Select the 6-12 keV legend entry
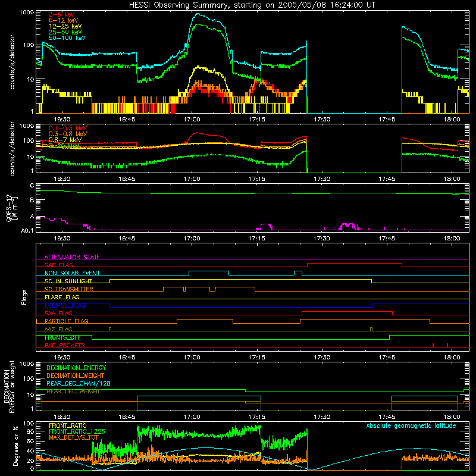 [x=64, y=20]
